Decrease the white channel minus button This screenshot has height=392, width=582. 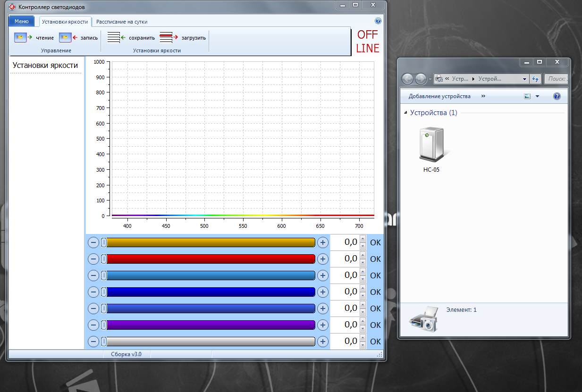[x=93, y=342]
